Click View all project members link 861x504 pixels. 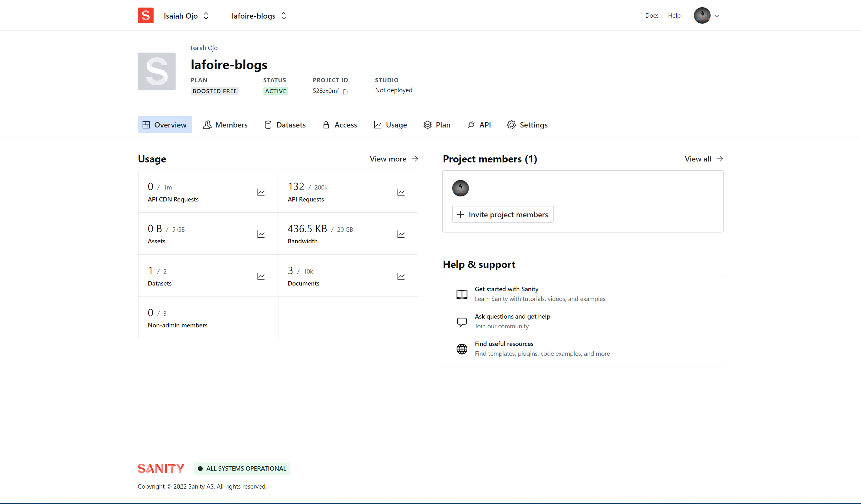pos(703,159)
